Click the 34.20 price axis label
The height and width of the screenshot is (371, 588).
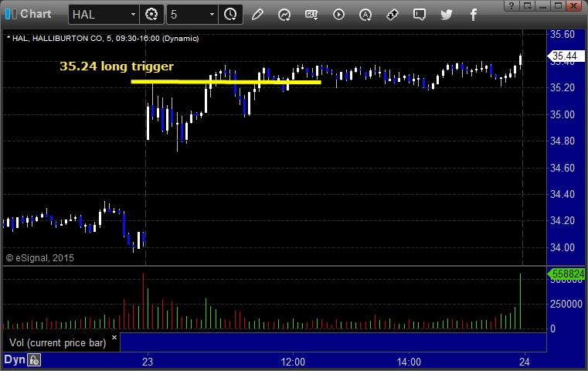click(x=563, y=220)
